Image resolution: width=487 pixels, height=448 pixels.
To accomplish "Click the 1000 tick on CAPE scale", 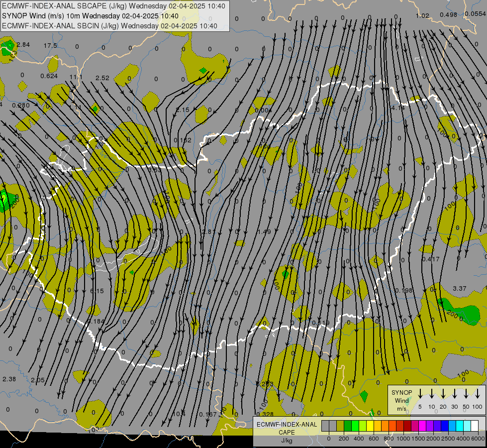I will coord(403,439).
